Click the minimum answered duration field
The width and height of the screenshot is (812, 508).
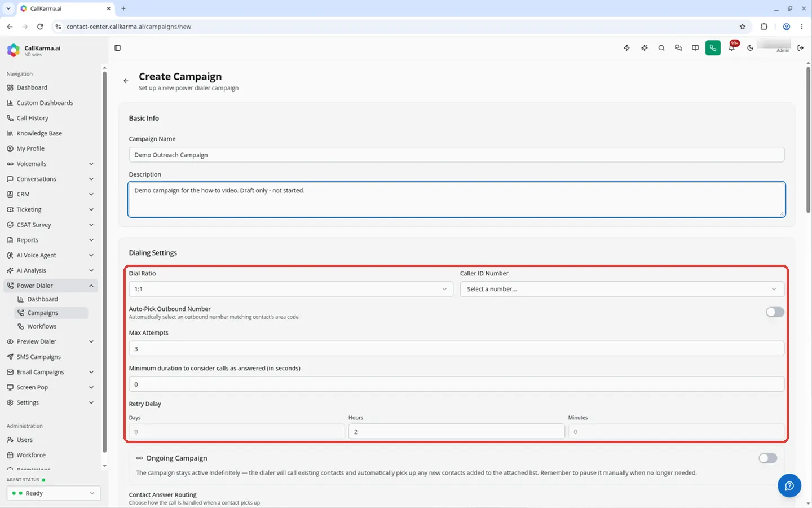[456, 384]
